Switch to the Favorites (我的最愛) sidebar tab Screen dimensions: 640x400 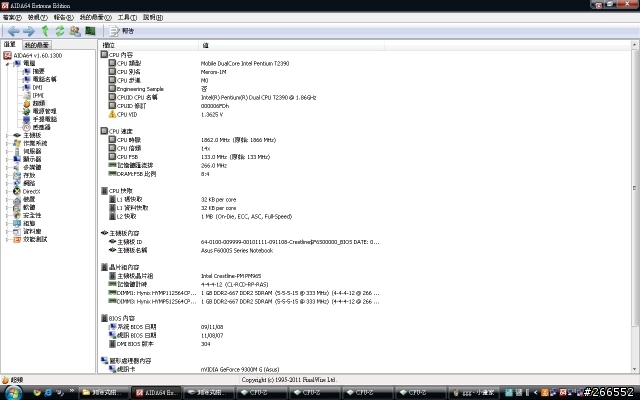(x=37, y=45)
